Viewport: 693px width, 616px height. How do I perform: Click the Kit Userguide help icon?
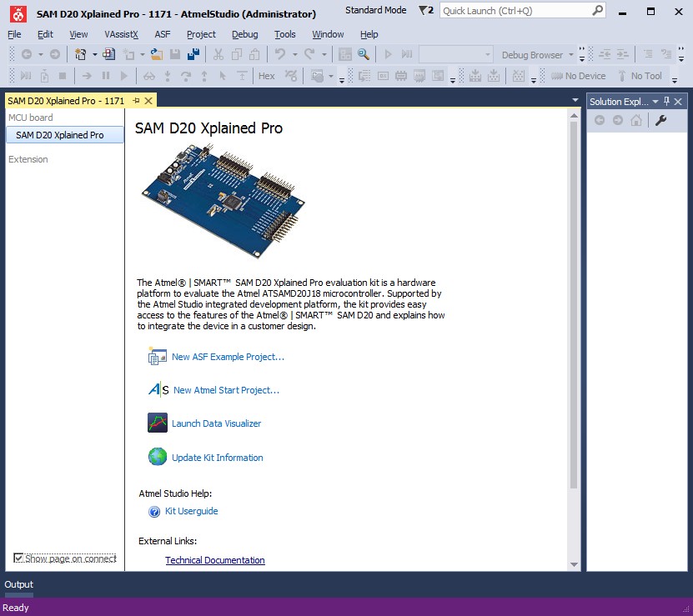pos(154,512)
